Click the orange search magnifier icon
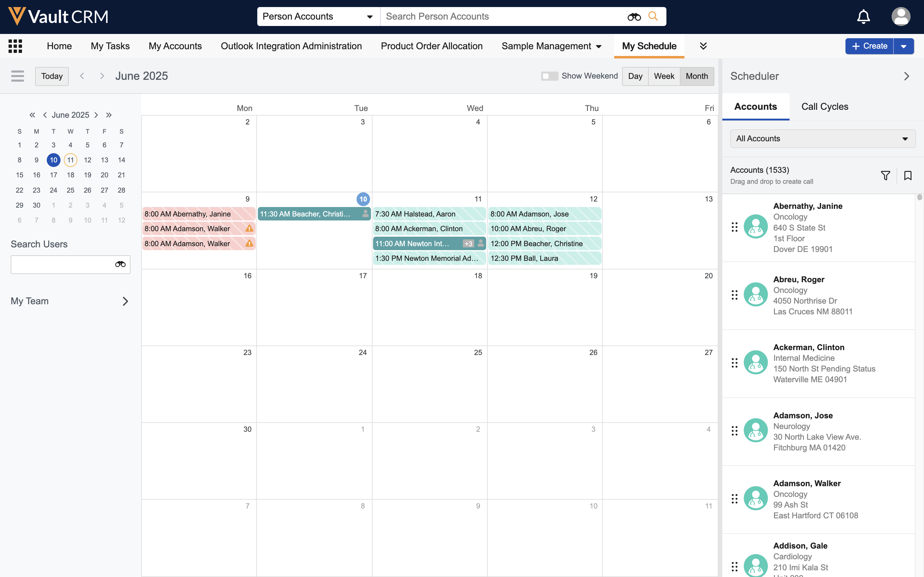Screen dimensions: 924x577 click(653, 17)
